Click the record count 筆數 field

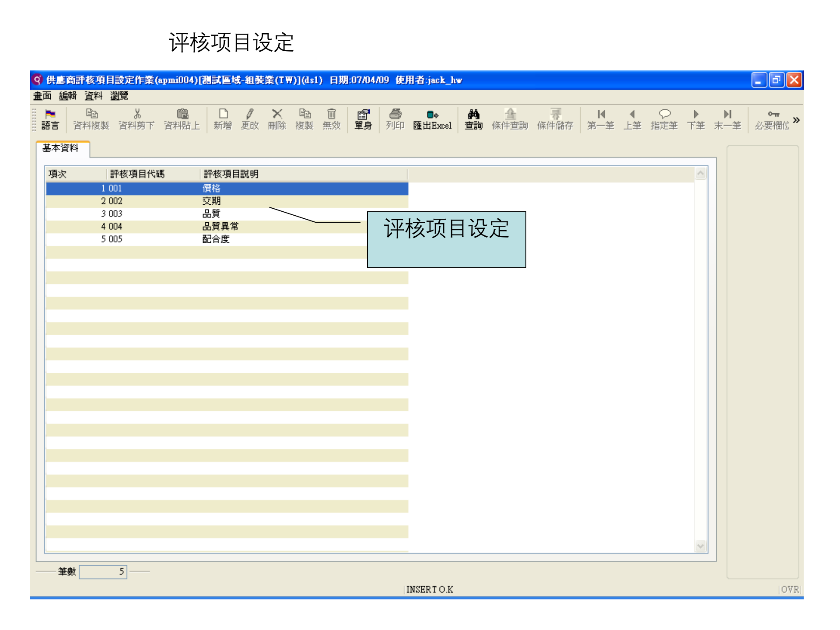point(103,571)
